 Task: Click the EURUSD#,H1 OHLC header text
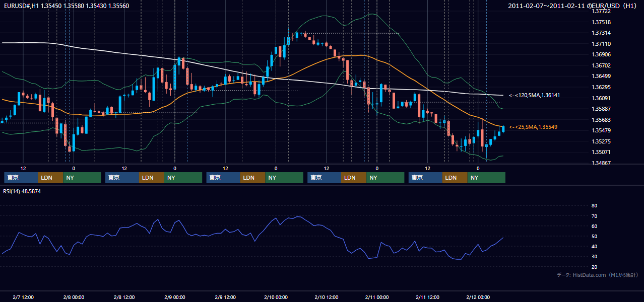tap(66, 6)
